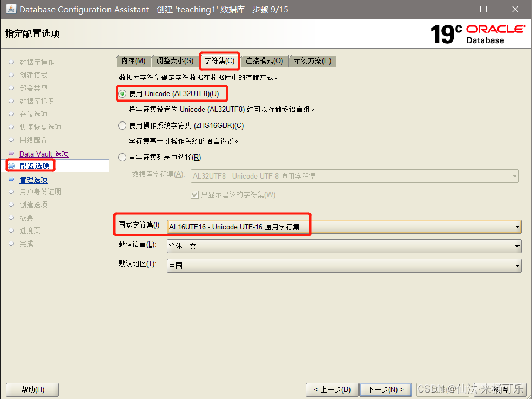532x399 pixels.
Task: Click the 创建模式 step label
Action: click(x=33, y=75)
